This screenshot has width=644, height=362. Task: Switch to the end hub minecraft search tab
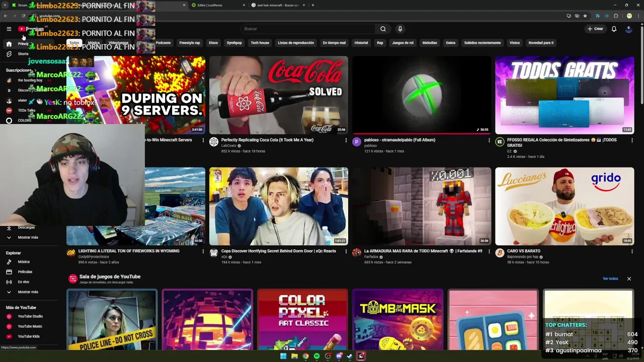[x=278, y=5]
